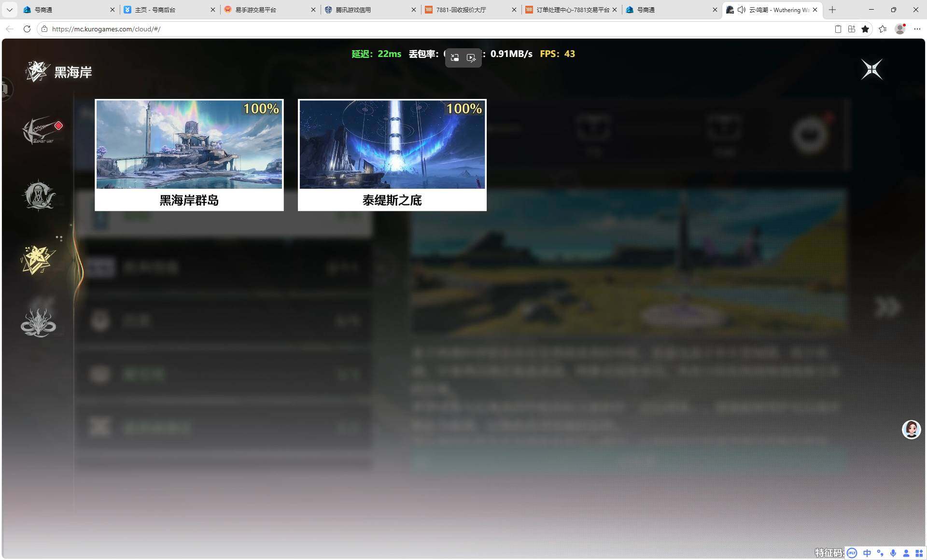This screenshot has width=927, height=560.
Task: Refresh the Wuthering Waves cloud page
Action: click(27, 29)
